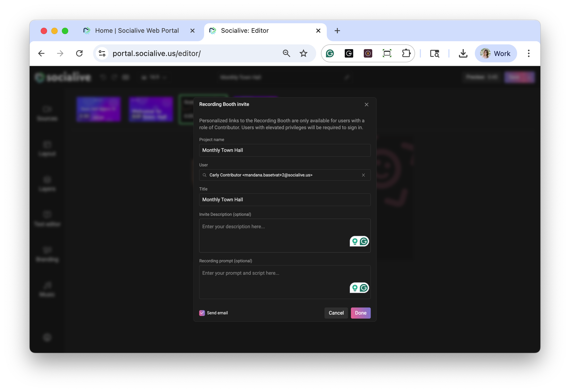Open a new browser tab

[337, 31]
